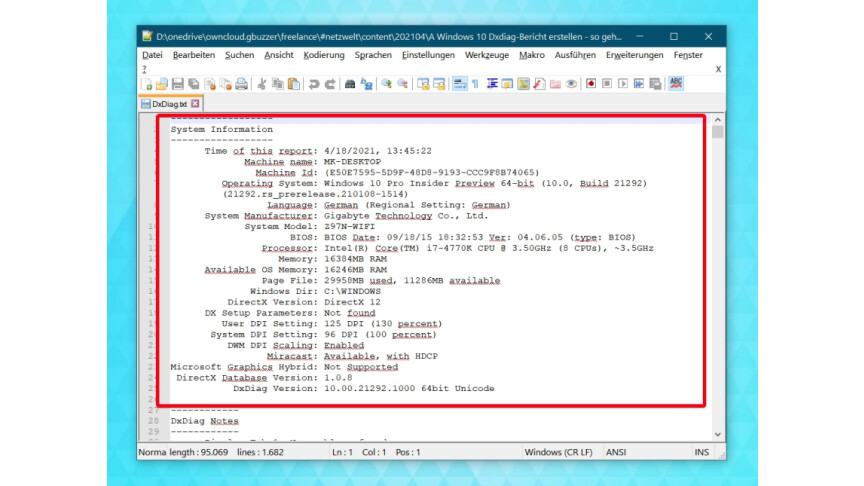Close the DxDiag.txt tab with its red X

click(195, 104)
